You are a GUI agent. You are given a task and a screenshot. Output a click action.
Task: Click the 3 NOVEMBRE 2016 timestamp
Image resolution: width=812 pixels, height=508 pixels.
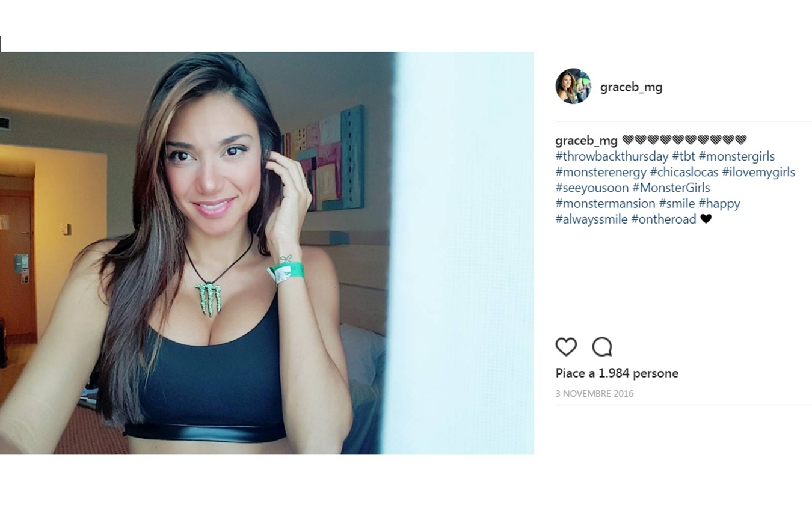click(594, 394)
